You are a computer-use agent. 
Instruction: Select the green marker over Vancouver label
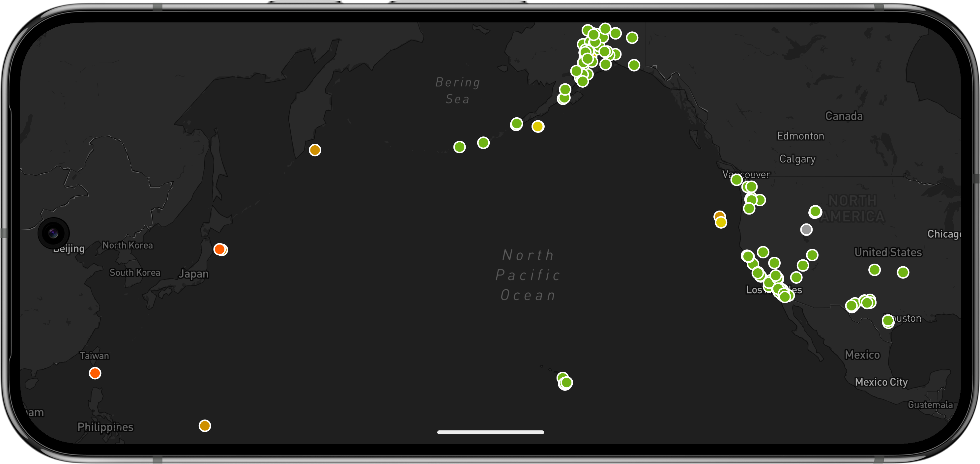(736, 180)
